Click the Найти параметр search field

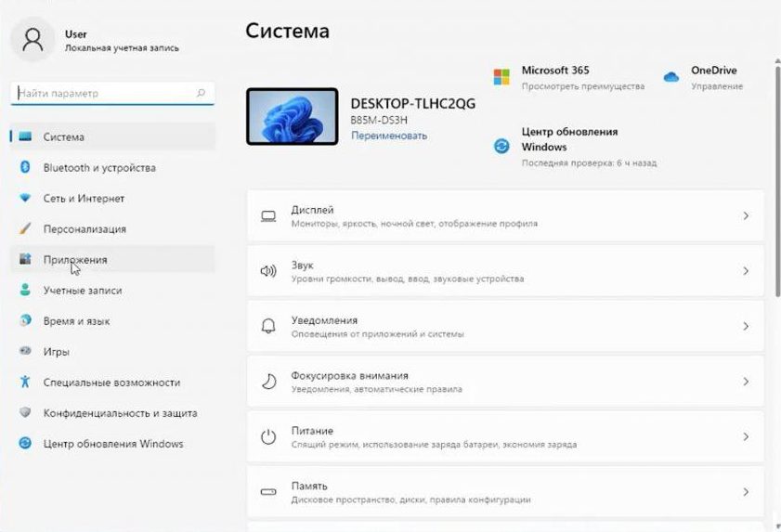tap(102, 94)
